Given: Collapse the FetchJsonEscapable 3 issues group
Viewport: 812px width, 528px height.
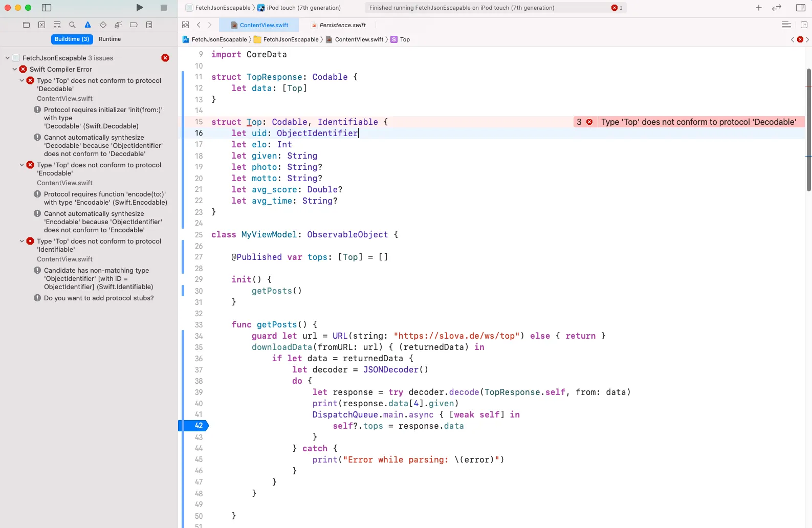Looking at the screenshot, I should [x=8, y=58].
